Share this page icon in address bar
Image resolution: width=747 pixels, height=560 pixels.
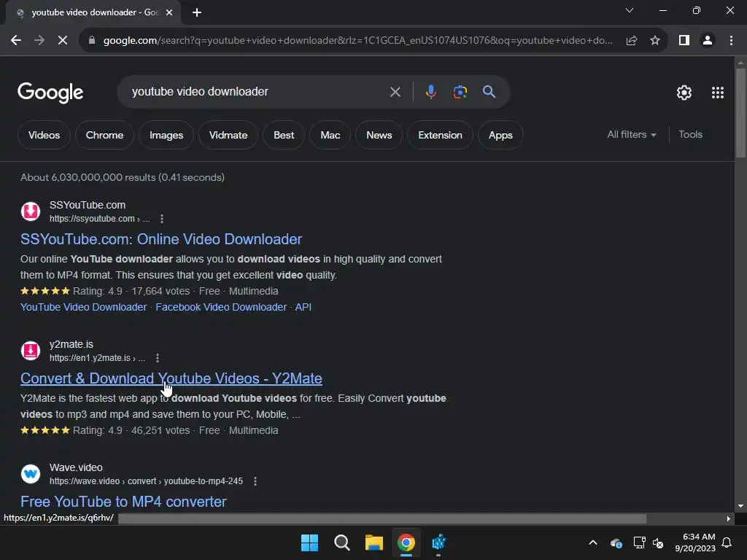tap(632, 41)
